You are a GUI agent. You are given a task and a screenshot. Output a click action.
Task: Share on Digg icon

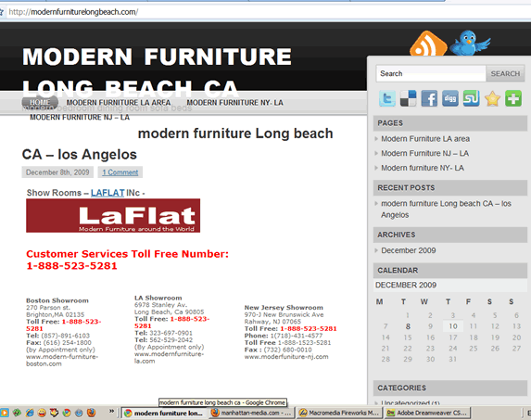450,98
